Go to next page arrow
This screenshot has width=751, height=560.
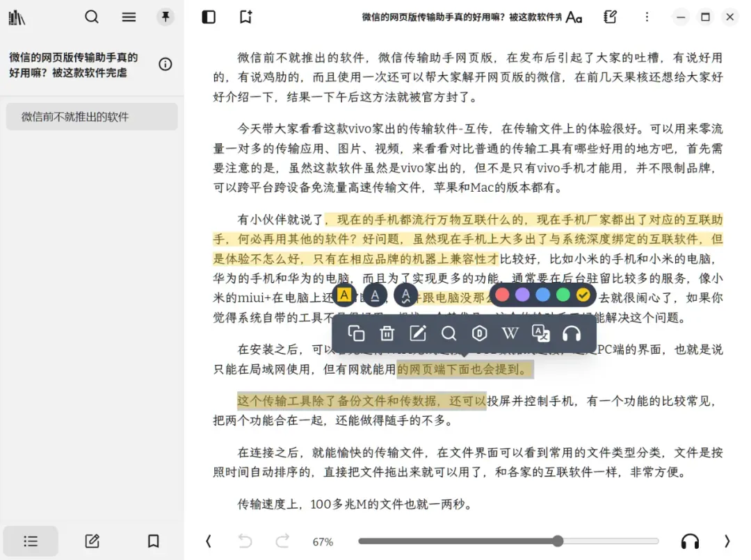pos(727,541)
